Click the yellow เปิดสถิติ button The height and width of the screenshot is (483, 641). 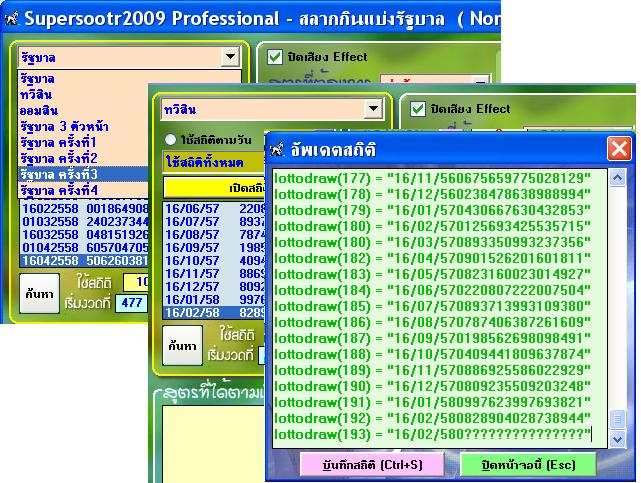[215, 188]
